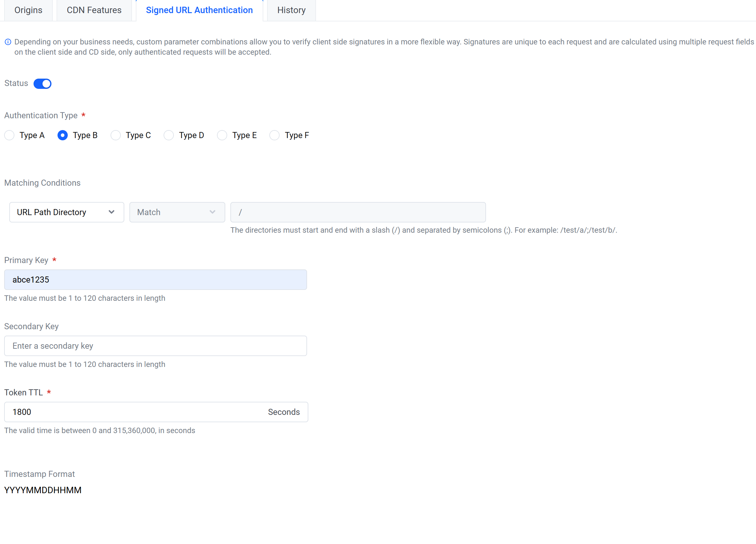Click the Token TTL seconds field
This screenshot has width=756, height=544.
(133, 412)
